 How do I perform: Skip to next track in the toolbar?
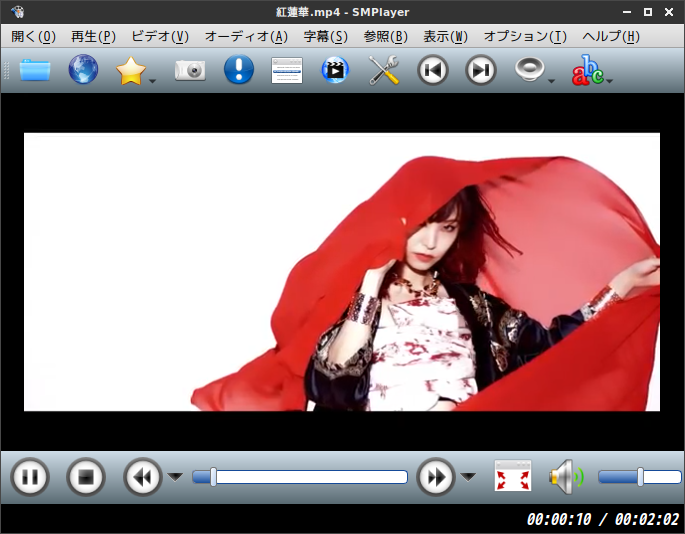click(481, 70)
